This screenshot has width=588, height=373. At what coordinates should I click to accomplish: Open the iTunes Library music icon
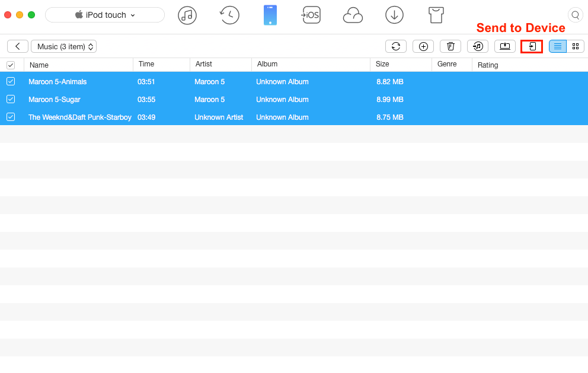click(187, 15)
